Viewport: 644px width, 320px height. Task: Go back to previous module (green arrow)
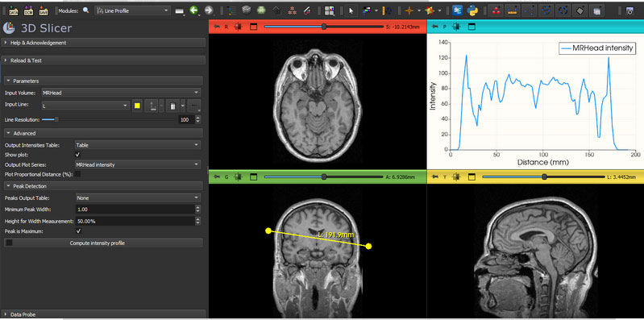194,10
